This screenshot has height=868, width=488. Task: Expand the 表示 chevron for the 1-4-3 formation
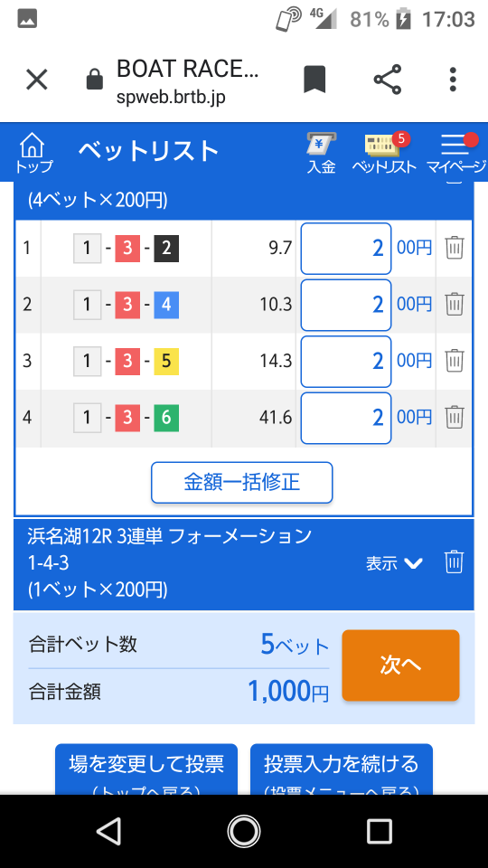click(395, 563)
